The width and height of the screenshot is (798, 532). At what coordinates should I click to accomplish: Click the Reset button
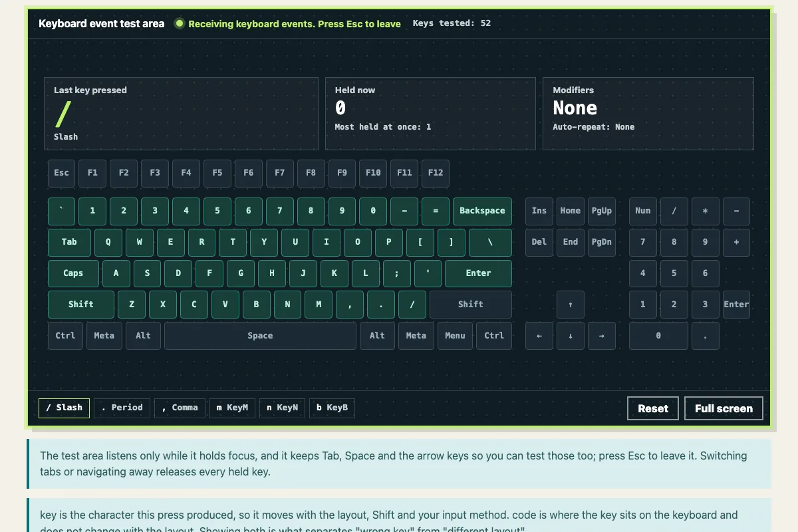[653, 408]
